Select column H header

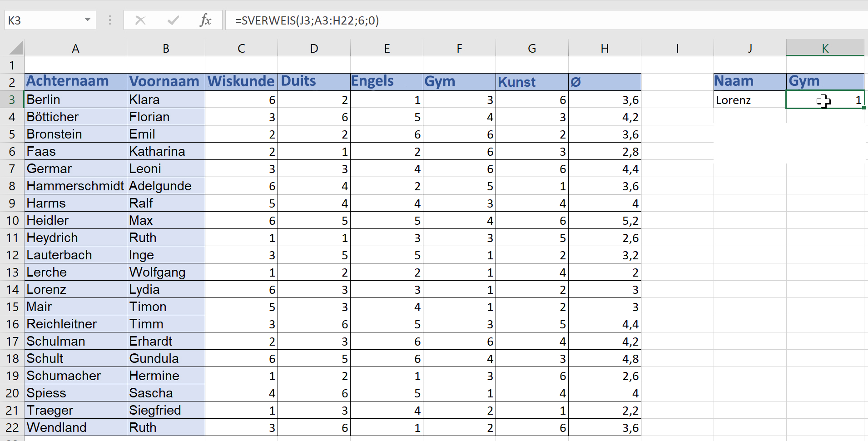tap(605, 48)
